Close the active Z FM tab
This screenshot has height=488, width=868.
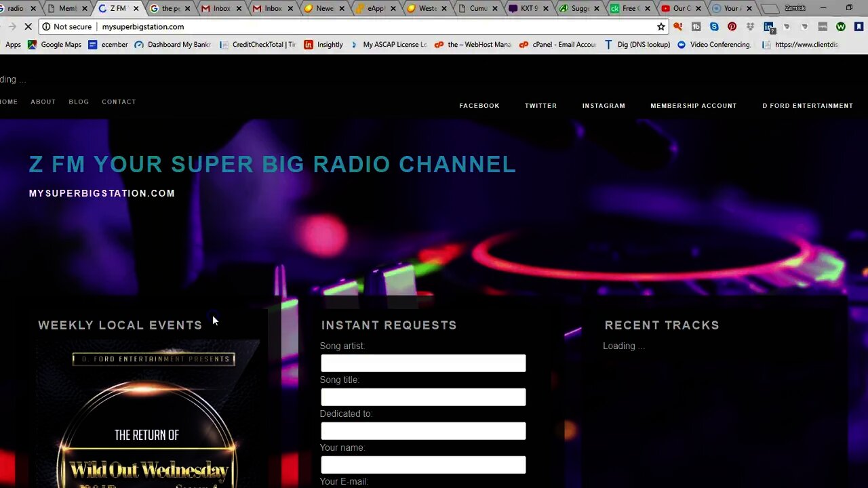pyautogui.click(x=136, y=9)
